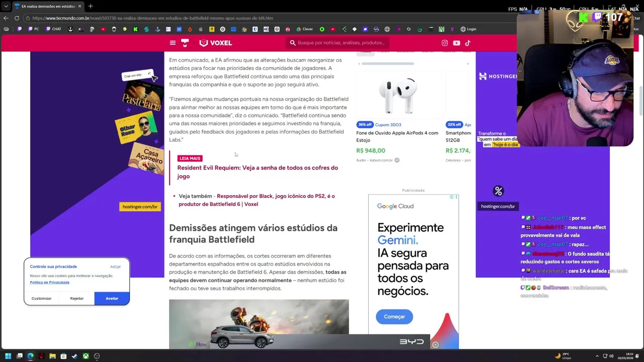Open the ad info icon on Google ad
Screen dimensions: 644x362
click(x=451, y=197)
